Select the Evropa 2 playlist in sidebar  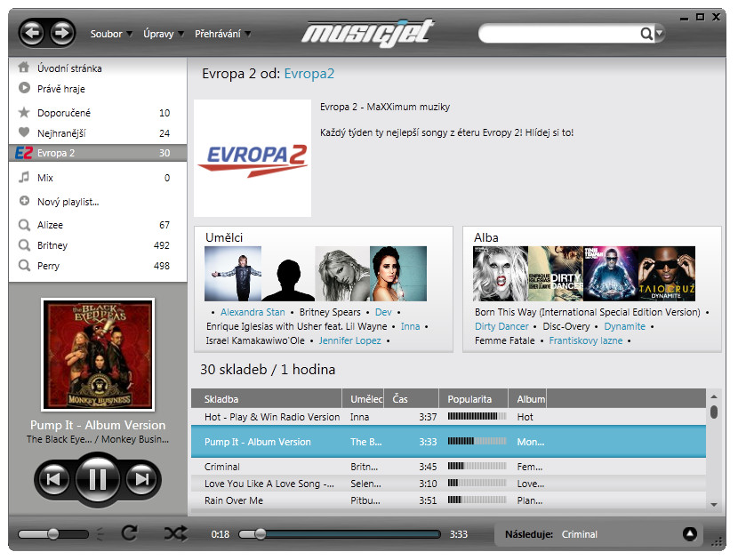coord(98,153)
